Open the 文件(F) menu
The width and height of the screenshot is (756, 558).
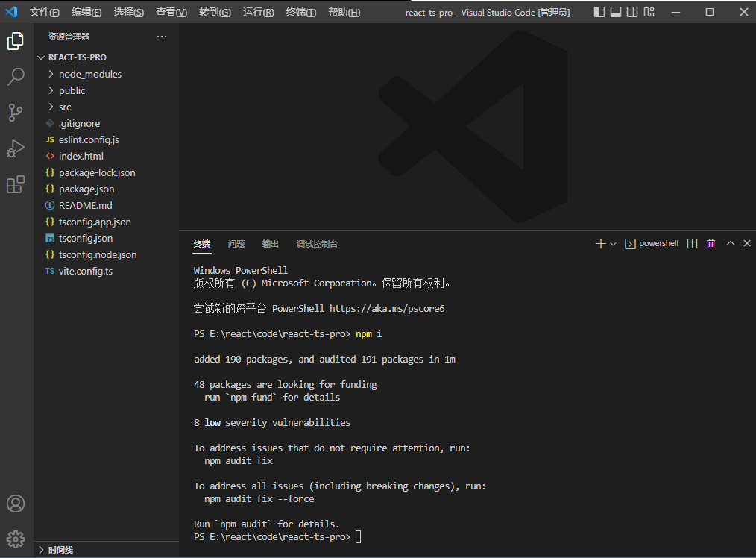click(x=44, y=12)
